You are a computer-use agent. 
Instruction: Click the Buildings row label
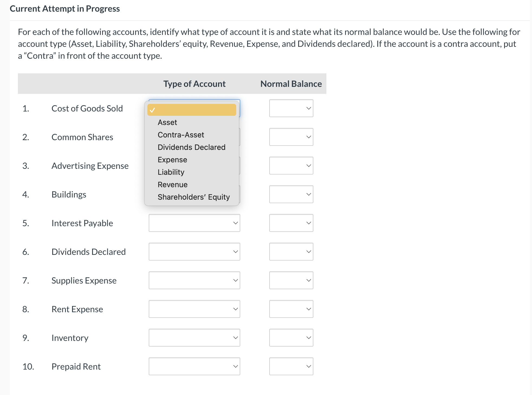click(x=69, y=195)
